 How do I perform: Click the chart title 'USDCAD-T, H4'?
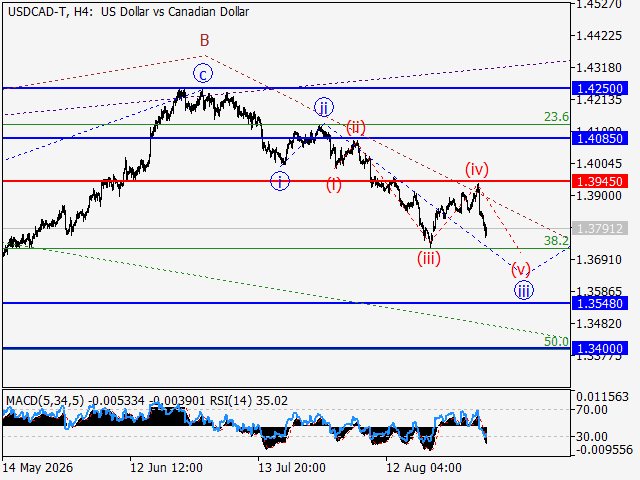(x=51, y=12)
